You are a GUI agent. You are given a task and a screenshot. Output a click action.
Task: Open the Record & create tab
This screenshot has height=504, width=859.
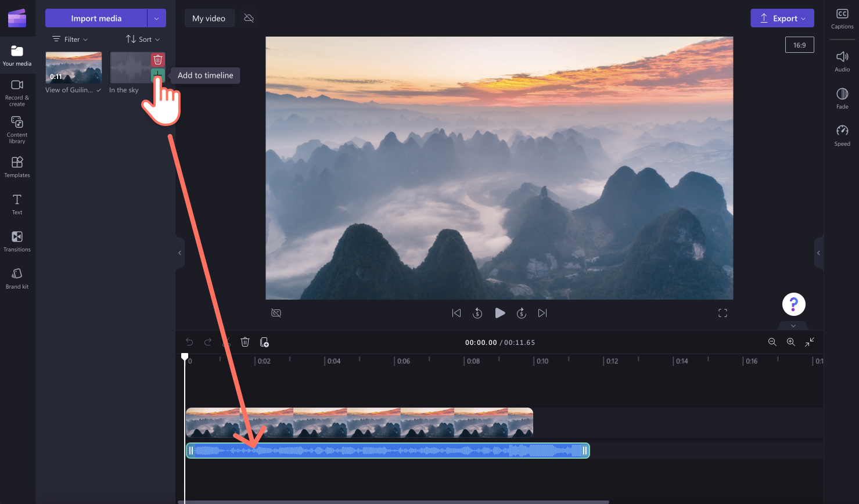click(x=17, y=92)
